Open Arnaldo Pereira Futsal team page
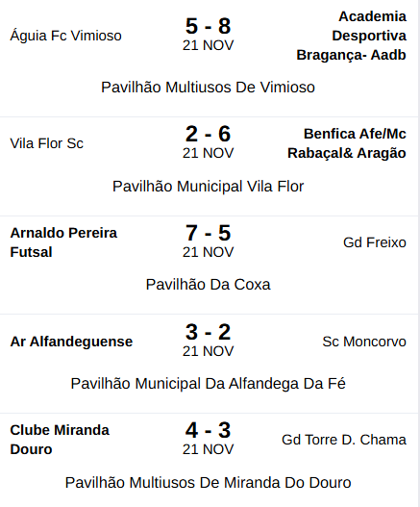This screenshot has width=420, height=507. pyautogui.click(x=63, y=242)
